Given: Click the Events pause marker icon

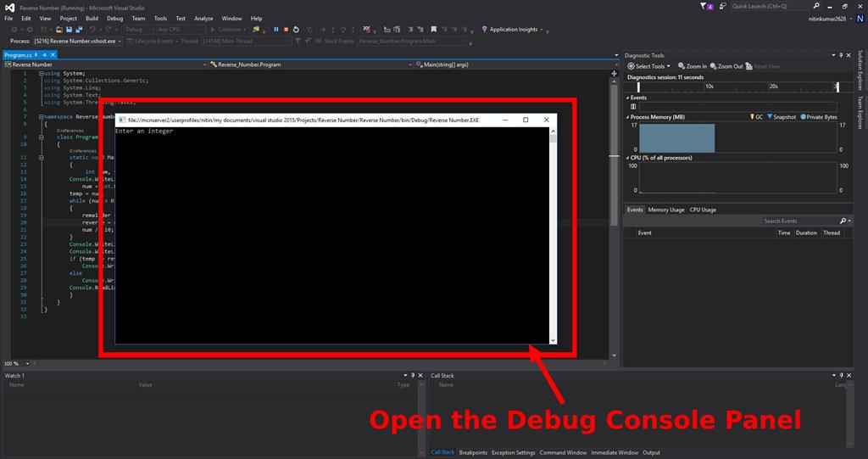Looking at the screenshot, I should (x=633, y=106).
